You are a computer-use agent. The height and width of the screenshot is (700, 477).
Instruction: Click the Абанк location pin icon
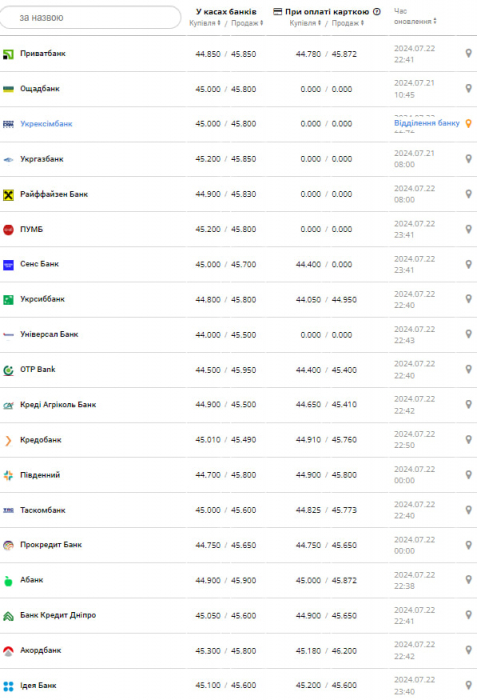pos(469,580)
